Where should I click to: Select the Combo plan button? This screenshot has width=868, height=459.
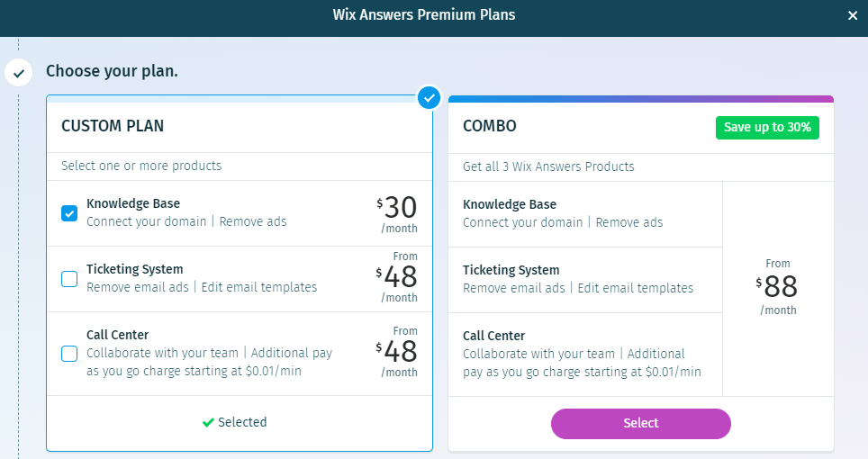point(640,423)
